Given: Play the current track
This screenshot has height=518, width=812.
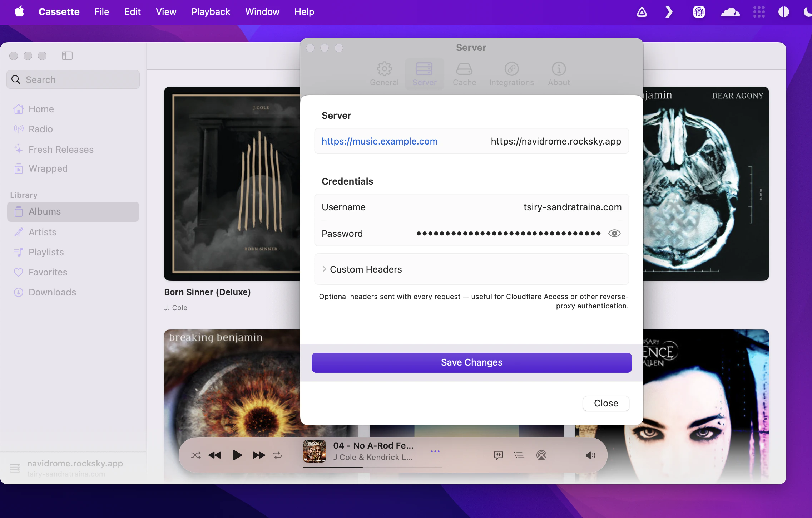Looking at the screenshot, I should coord(237,455).
